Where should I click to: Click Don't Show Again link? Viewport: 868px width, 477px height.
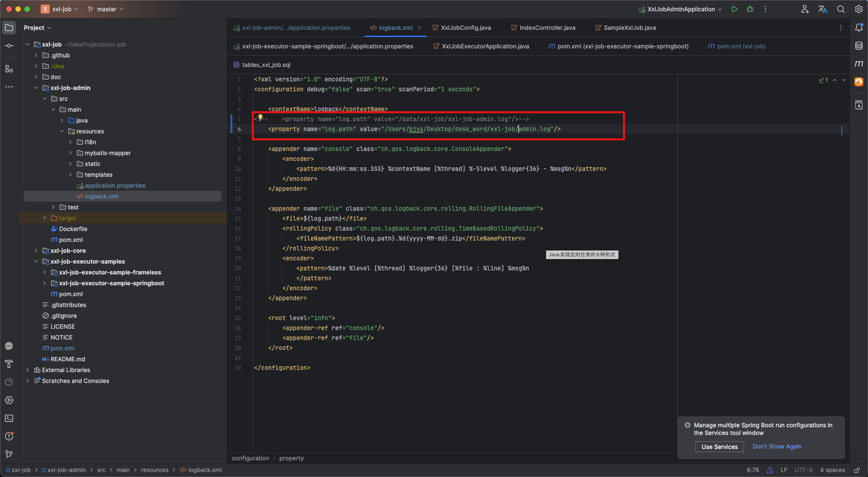(x=777, y=447)
